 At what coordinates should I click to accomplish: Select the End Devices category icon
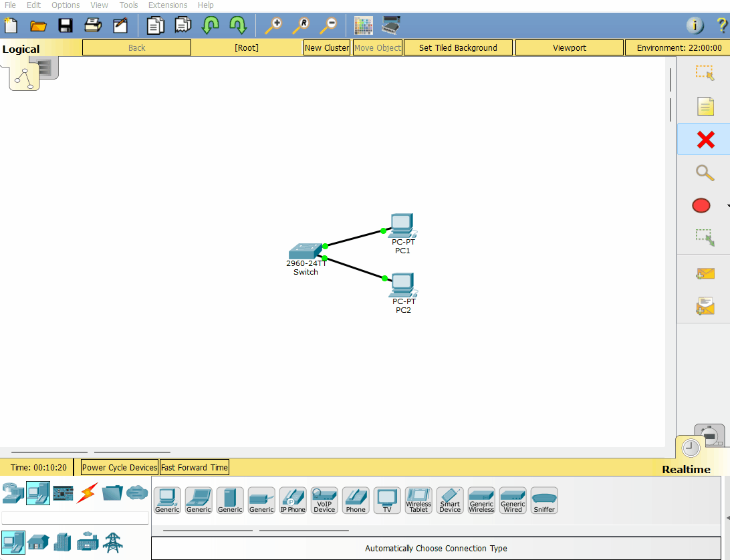[38, 493]
